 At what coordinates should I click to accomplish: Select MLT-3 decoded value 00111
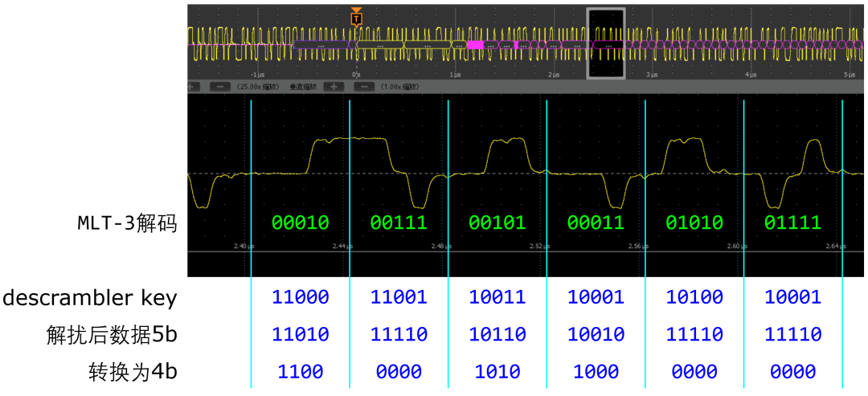click(399, 222)
